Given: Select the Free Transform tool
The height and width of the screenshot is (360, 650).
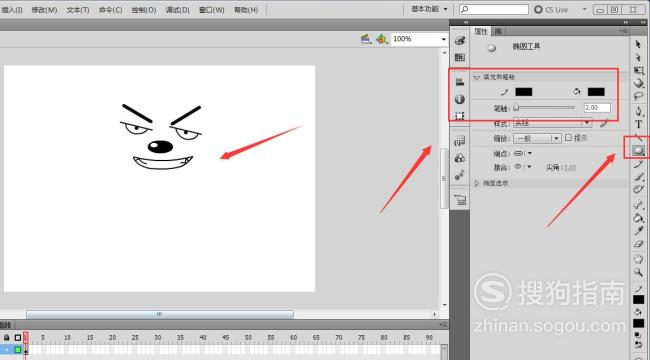Looking at the screenshot, I should tap(638, 71).
